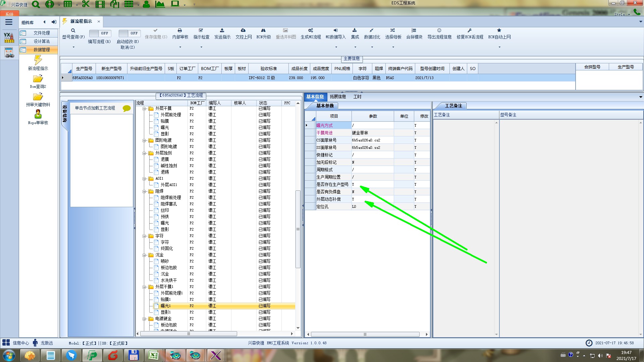
Task: Click 选择母板 shuffle icon
Action: point(393,31)
